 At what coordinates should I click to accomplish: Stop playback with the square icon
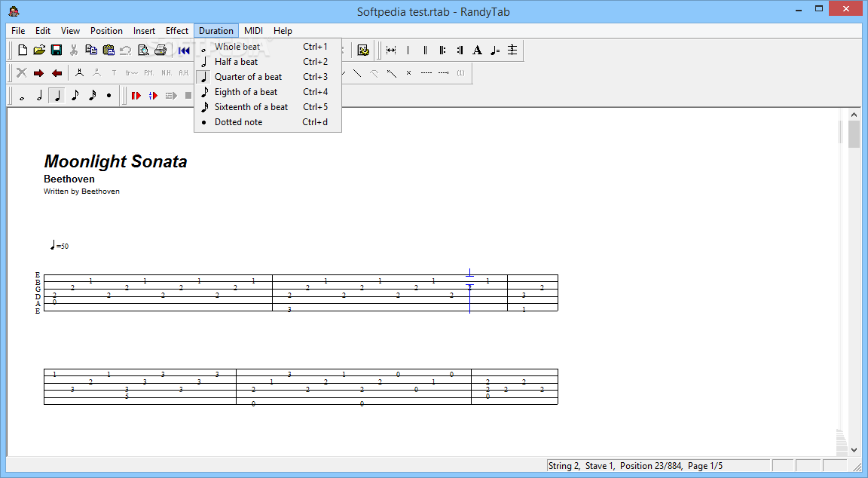[188, 96]
